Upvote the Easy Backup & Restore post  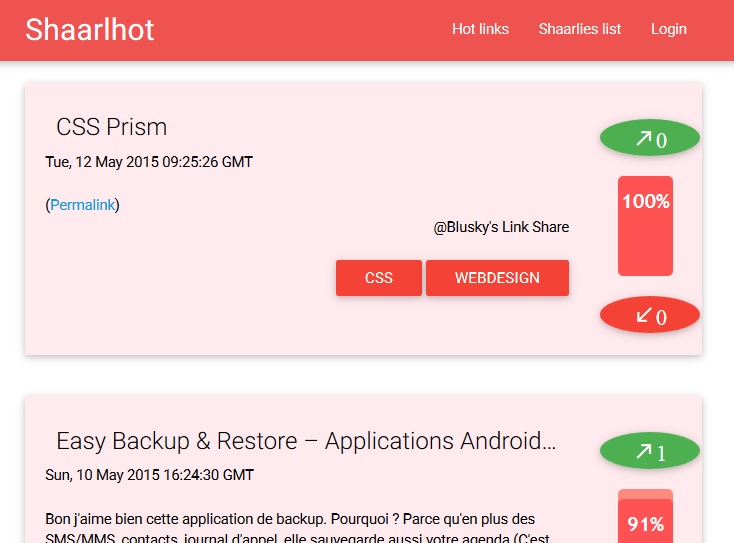[x=649, y=451]
